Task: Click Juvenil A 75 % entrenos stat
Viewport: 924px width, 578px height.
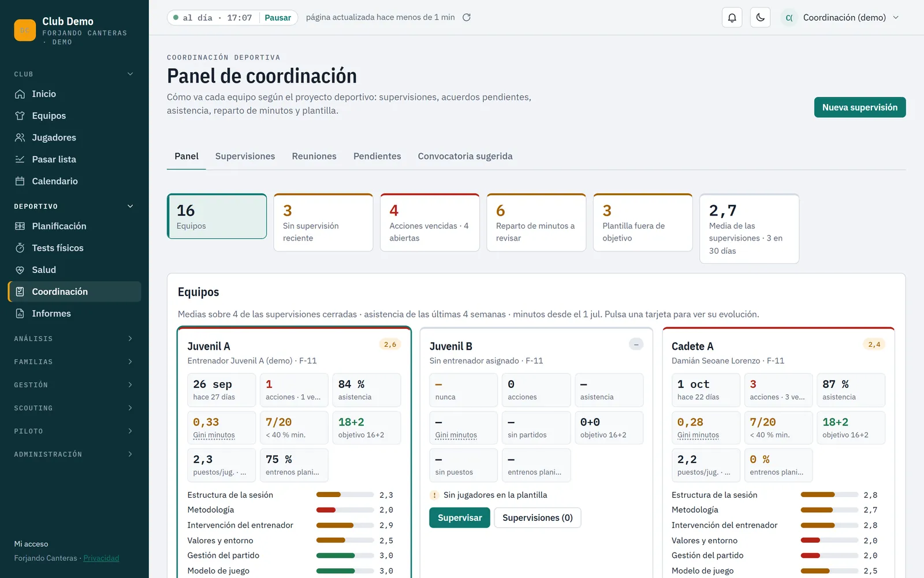Action: tap(294, 465)
